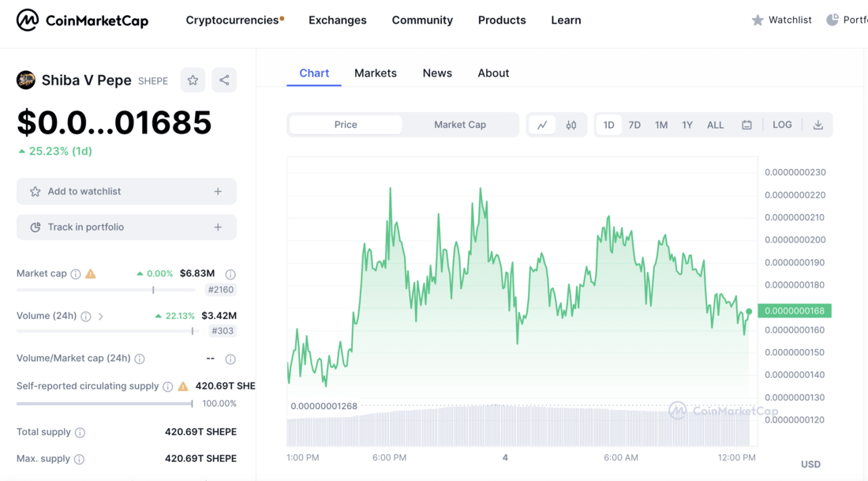The image size is (868, 481).
Task: Open the Portfolio pie icon in header
Action: (x=832, y=20)
